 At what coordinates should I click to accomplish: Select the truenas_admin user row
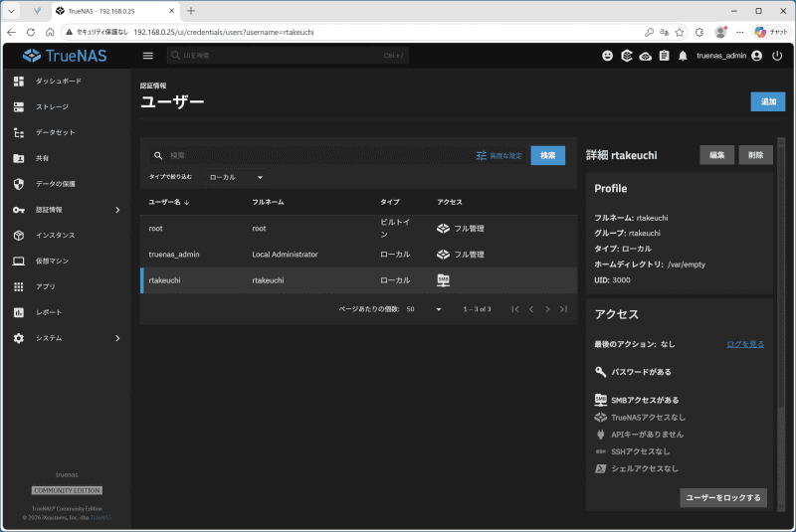click(358, 255)
